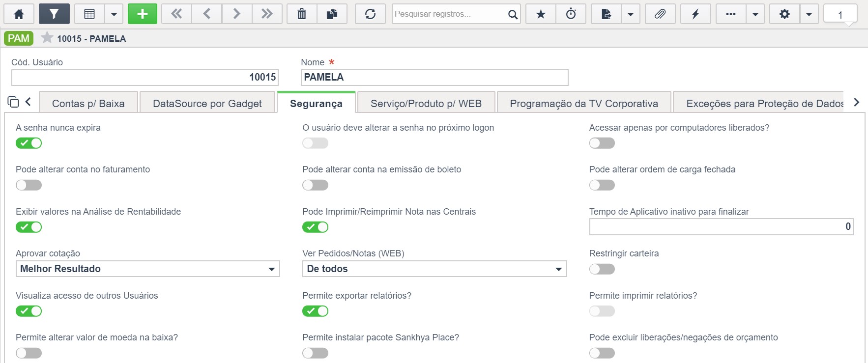Go to the last record with double arrow

[x=267, y=14]
